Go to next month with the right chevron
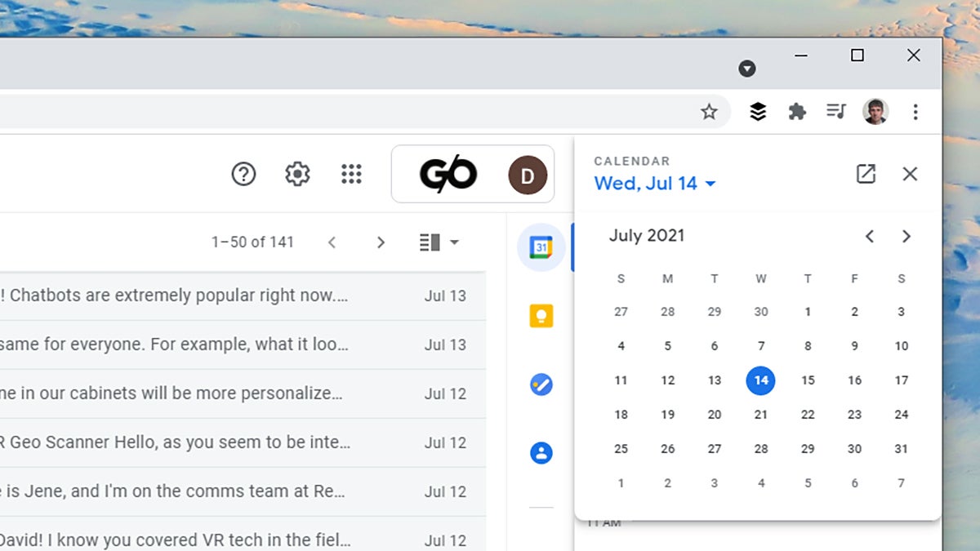 [906, 236]
